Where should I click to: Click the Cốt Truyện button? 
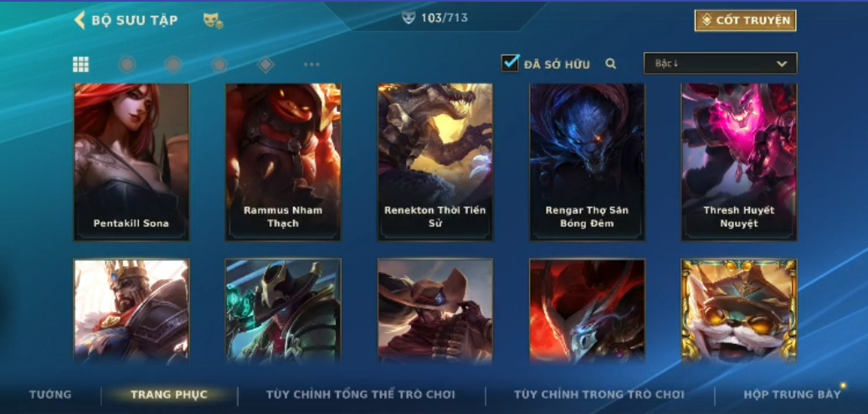pos(746,20)
